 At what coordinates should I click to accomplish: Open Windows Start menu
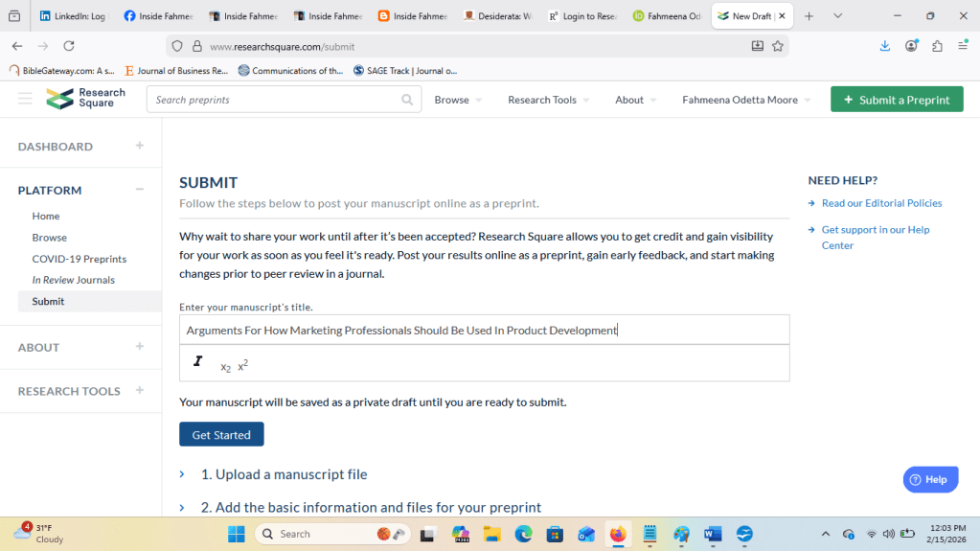click(x=237, y=534)
